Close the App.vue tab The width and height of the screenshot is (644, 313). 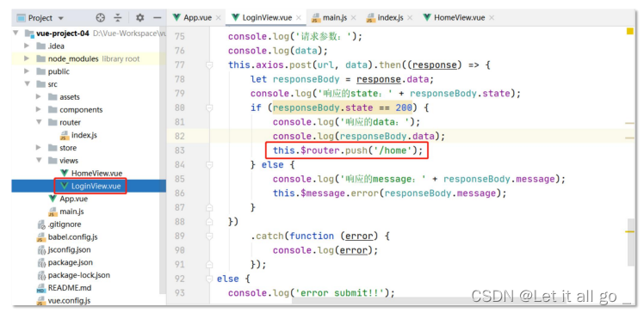(x=218, y=18)
